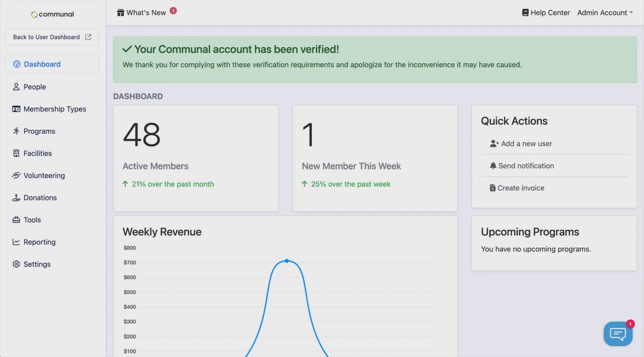This screenshot has height=357, width=644.
Task: Click the Weekly Revenue heading
Action: [x=162, y=232]
